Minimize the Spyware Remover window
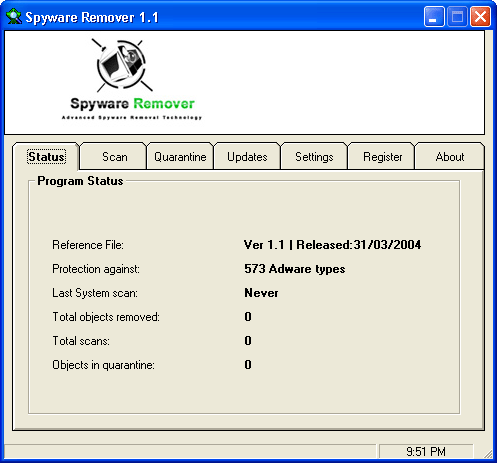497x463 pixels. [x=434, y=16]
